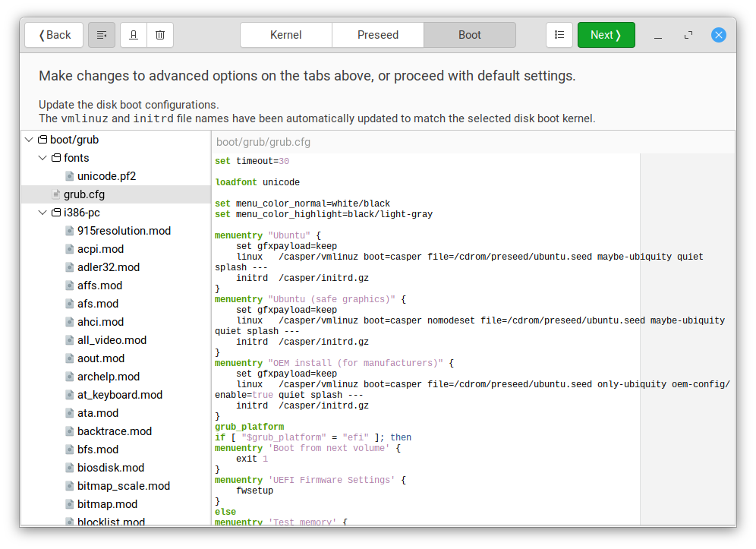Screen dimensions: 756x549
Task: Open the list view icon left of Next
Action: 559,34
